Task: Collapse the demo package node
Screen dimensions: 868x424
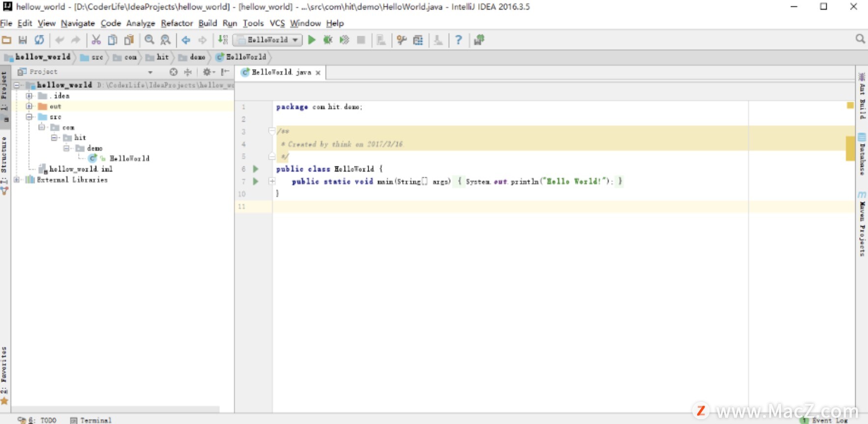Action: (66, 148)
